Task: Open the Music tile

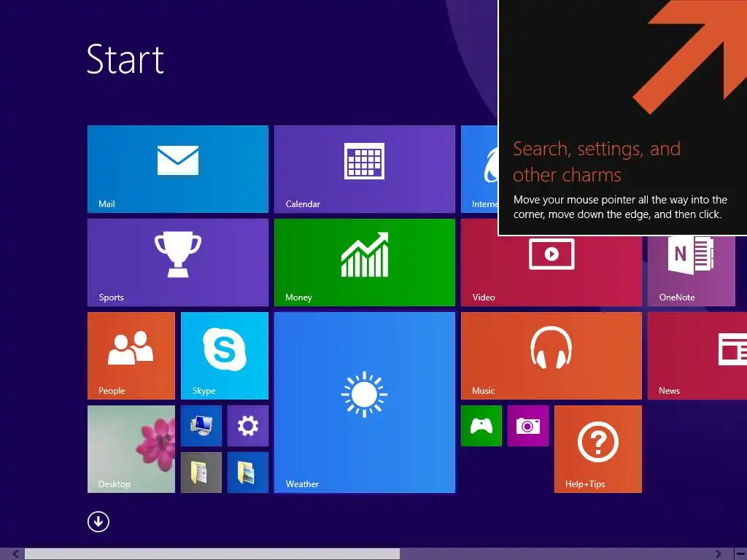Action: 551,356
